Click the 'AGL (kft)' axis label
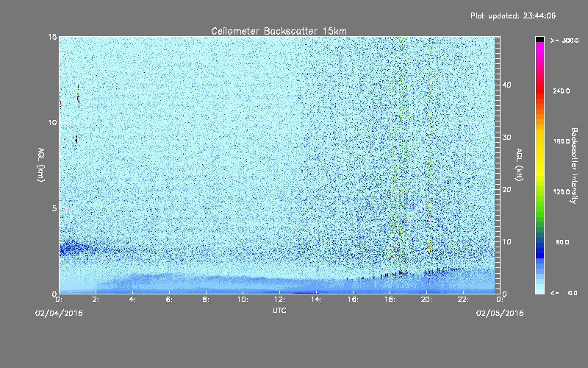The height and width of the screenshot is (368, 588). tap(520, 165)
